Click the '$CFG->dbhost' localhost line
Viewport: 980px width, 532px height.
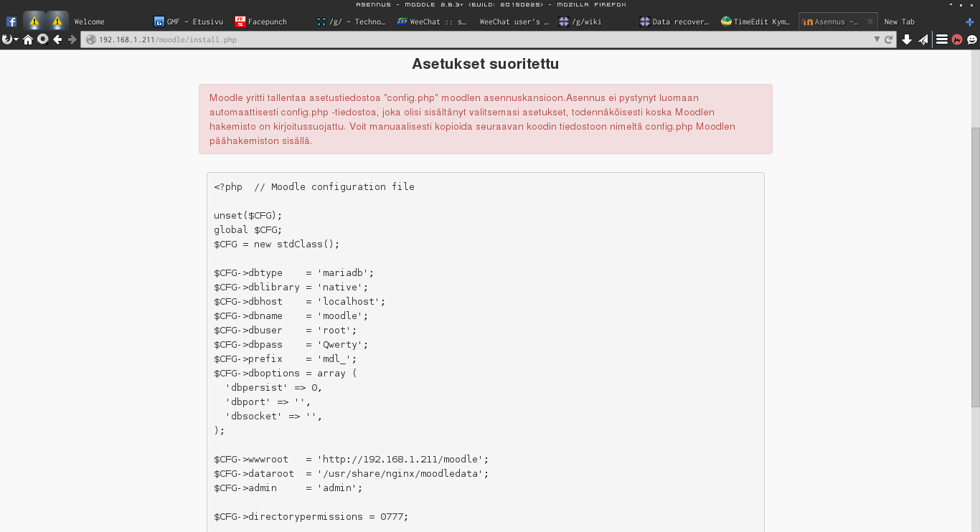tap(300, 301)
